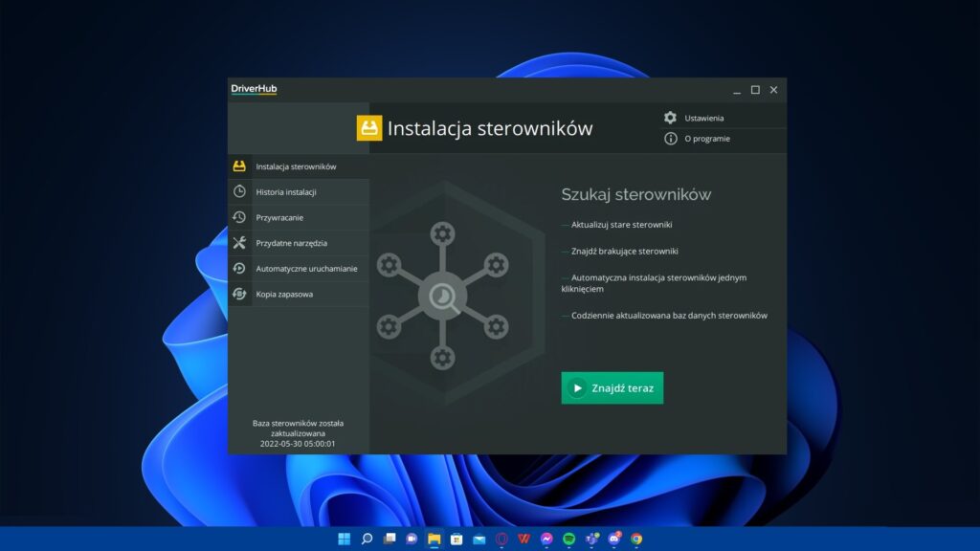
Task: Click text Codziennie aktualizowana baz danych sterowników
Action: (669, 316)
